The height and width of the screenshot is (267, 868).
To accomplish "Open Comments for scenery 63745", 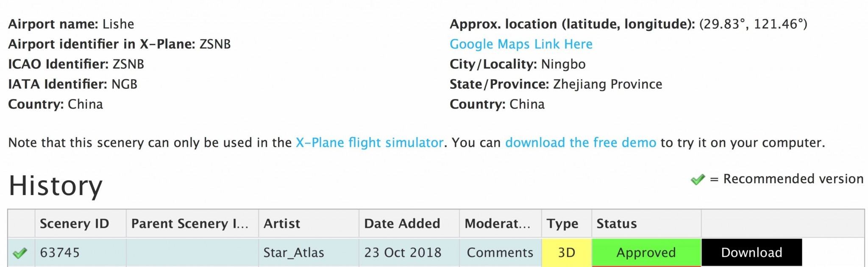I will [x=500, y=253].
